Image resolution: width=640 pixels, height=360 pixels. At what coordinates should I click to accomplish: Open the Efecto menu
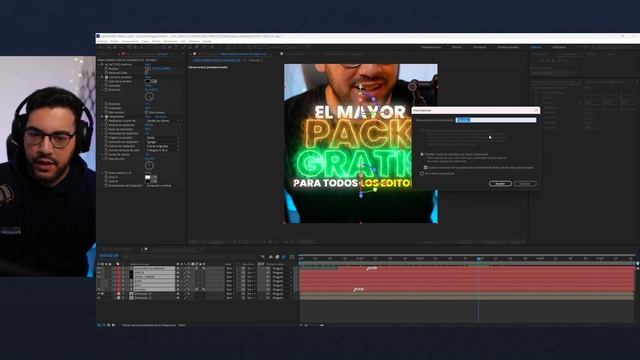(156, 41)
